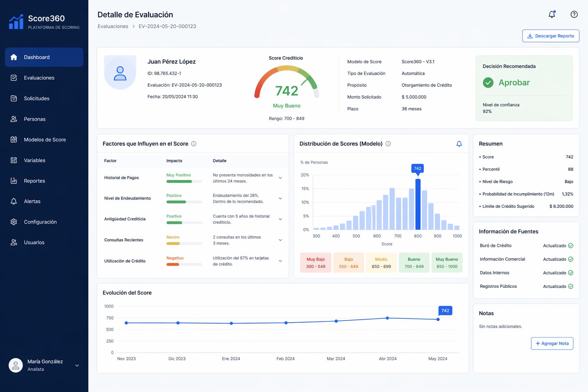Open the notification bell in the top bar
This screenshot has width=588, height=392.
tap(552, 14)
